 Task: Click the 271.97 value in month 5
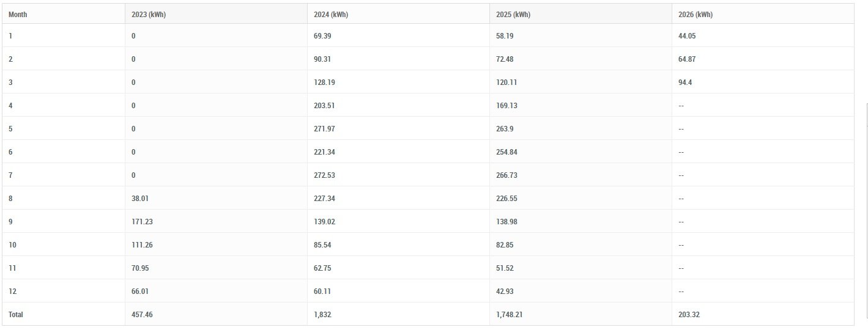pyautogui.click(x=325, y=129)
